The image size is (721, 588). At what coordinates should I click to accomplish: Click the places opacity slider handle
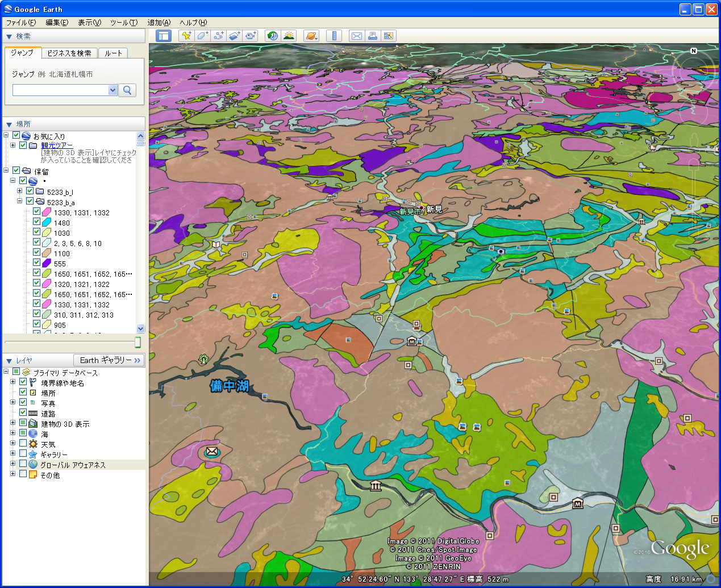coord(137,342)
